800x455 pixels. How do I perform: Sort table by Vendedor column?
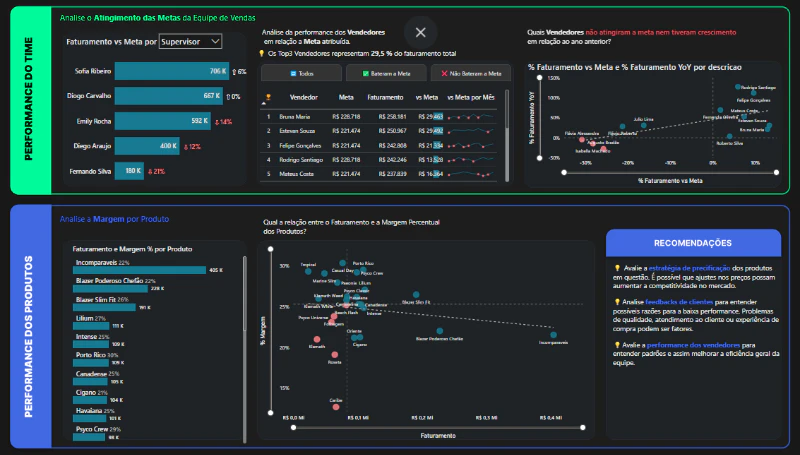pos(304,97)
